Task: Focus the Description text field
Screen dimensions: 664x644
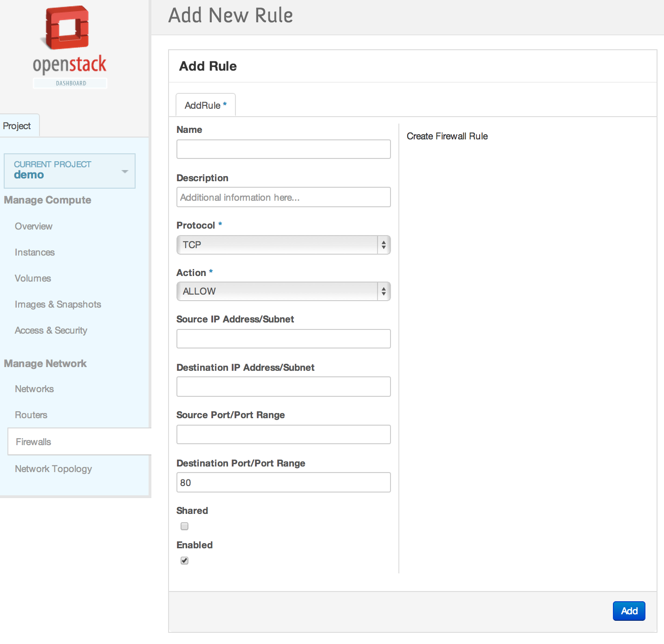Action: tap(283, 197)
